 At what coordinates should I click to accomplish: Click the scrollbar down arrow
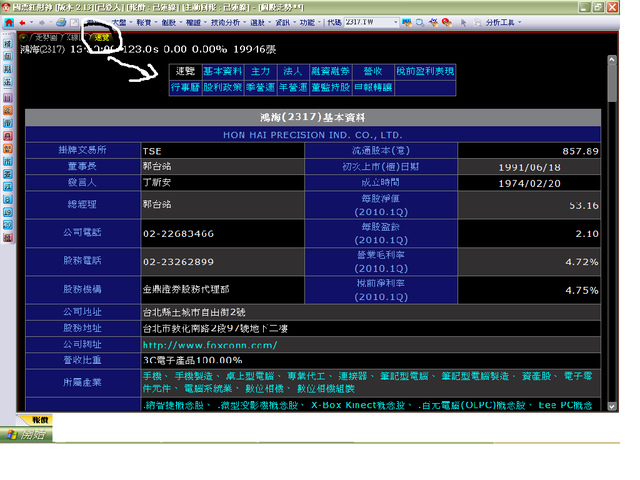tap(611, 407)
